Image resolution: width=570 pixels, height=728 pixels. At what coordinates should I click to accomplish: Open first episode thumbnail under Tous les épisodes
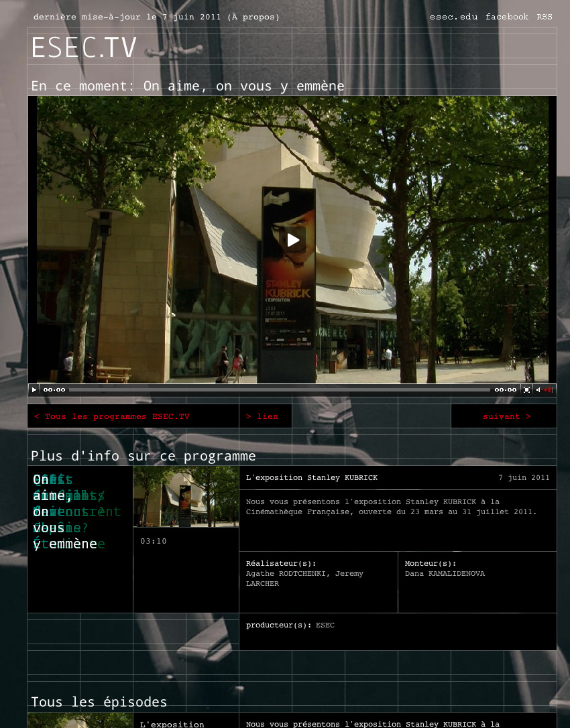pos(80,721)
